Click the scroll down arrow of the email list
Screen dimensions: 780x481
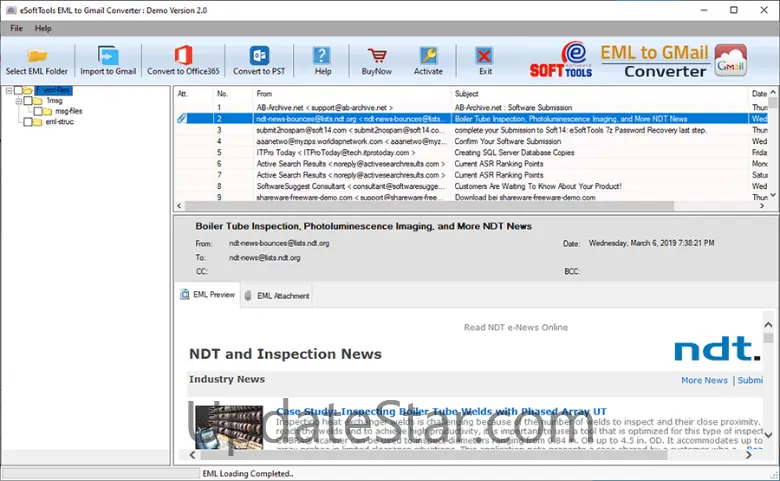tap(773, 195)
